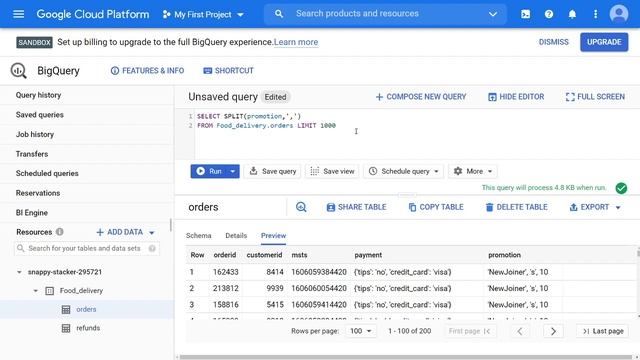Click HIDE EDITOR

pos(516,97)
